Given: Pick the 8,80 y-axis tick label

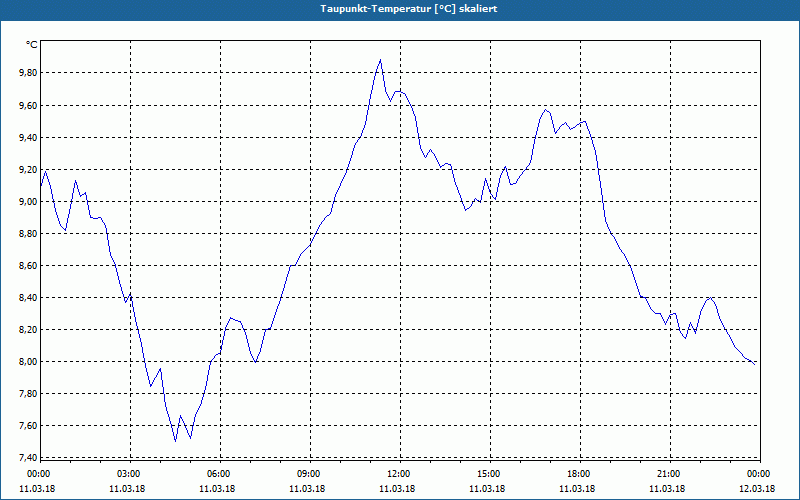Looking at the screenshot, I should (x=28, y=234).
